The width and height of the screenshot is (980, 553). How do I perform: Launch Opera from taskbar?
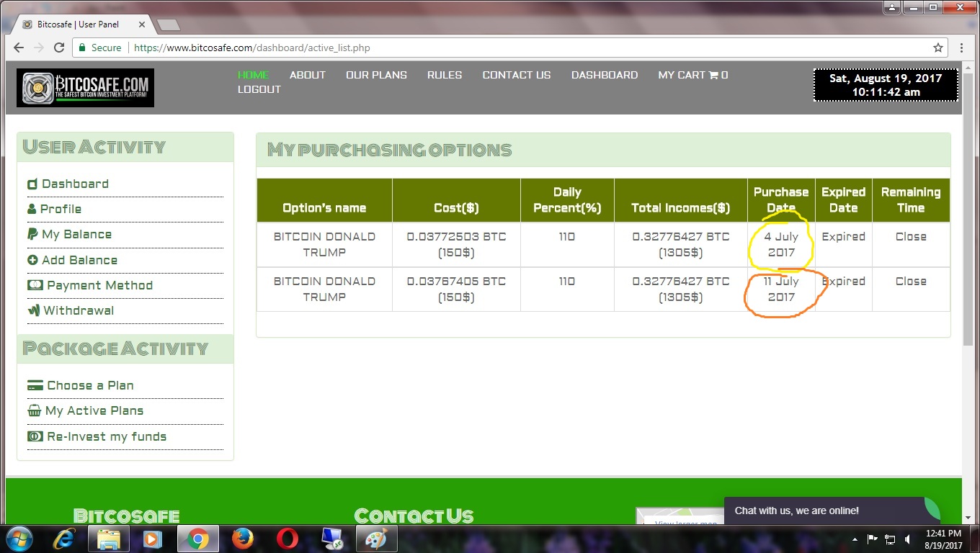point(288,539)
